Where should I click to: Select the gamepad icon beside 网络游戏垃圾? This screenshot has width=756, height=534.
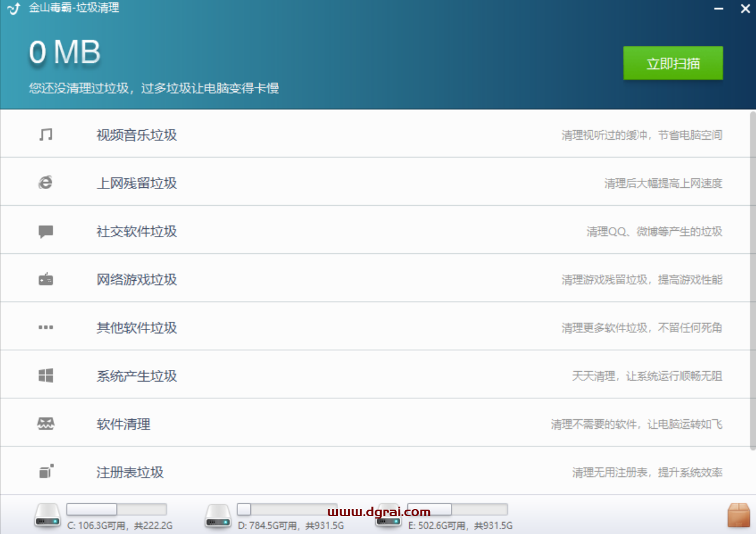(x=45, y=278)
